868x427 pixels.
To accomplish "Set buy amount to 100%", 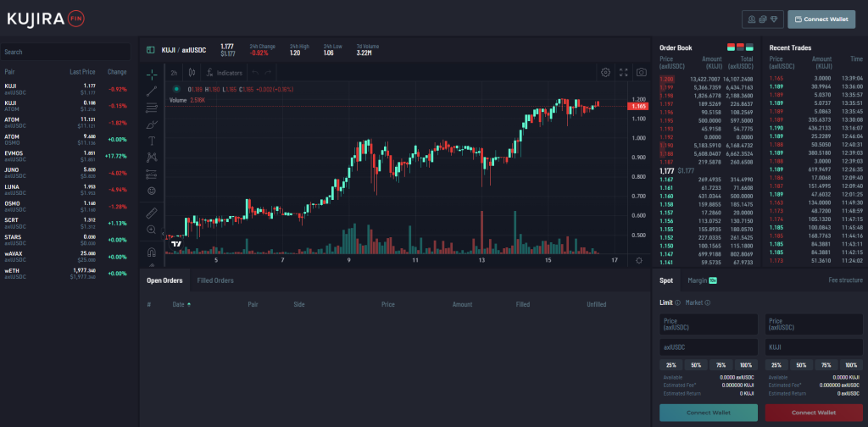I will (x=746, y=365).
